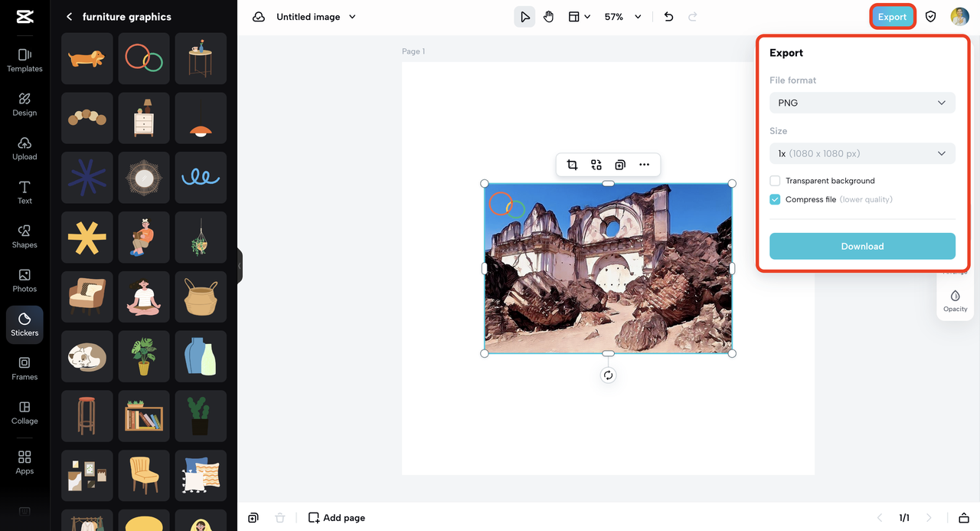Viewport: 980px width, 531px height.
Task: Select the hanging plant sticker
Action: tap(201, 238)
